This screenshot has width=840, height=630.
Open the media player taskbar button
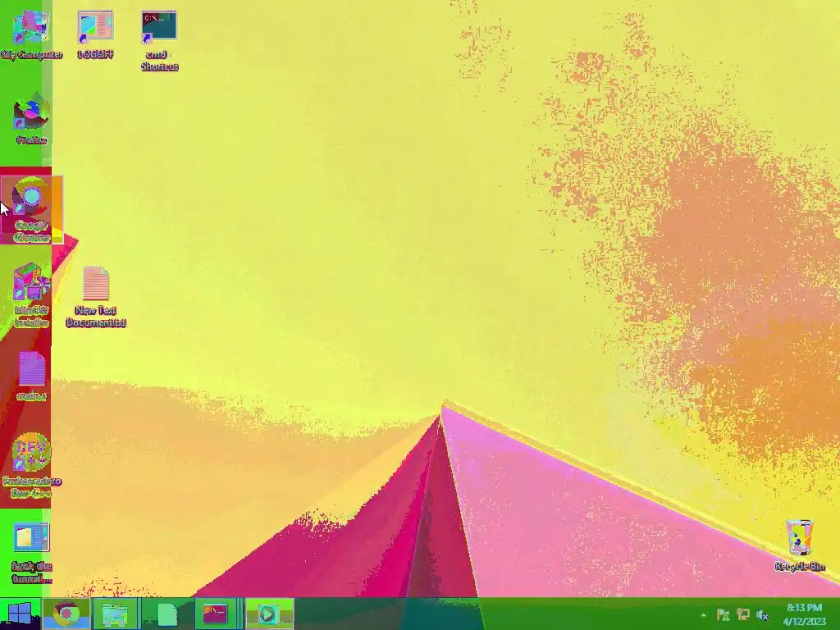(x=268, y=614)
